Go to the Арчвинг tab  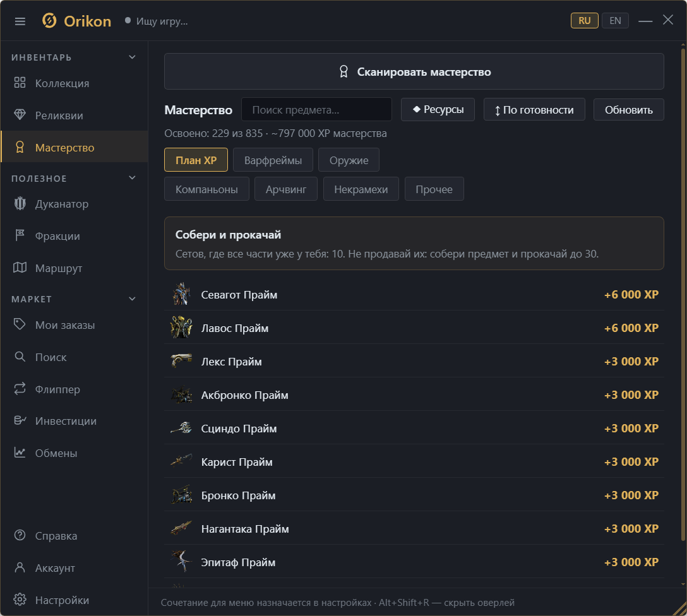286,189
